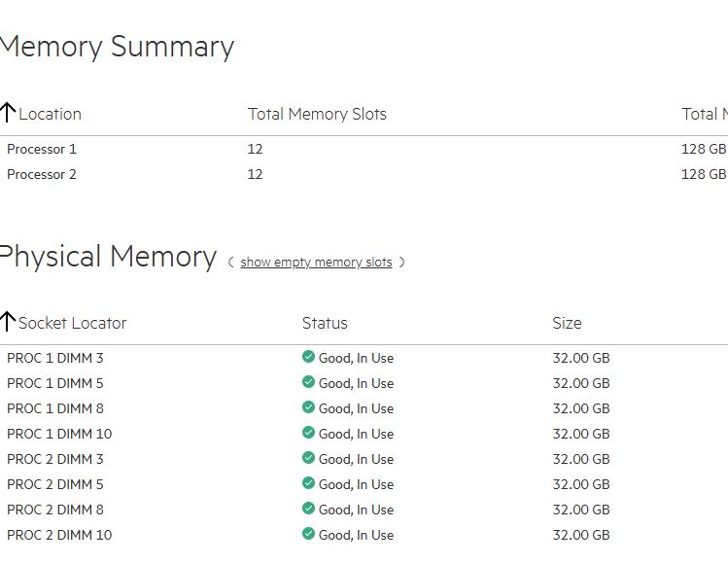Click Good, In Use text for PROC 2 DIMM 10
This screenshot has height=563, width=728.
[356, 535]
